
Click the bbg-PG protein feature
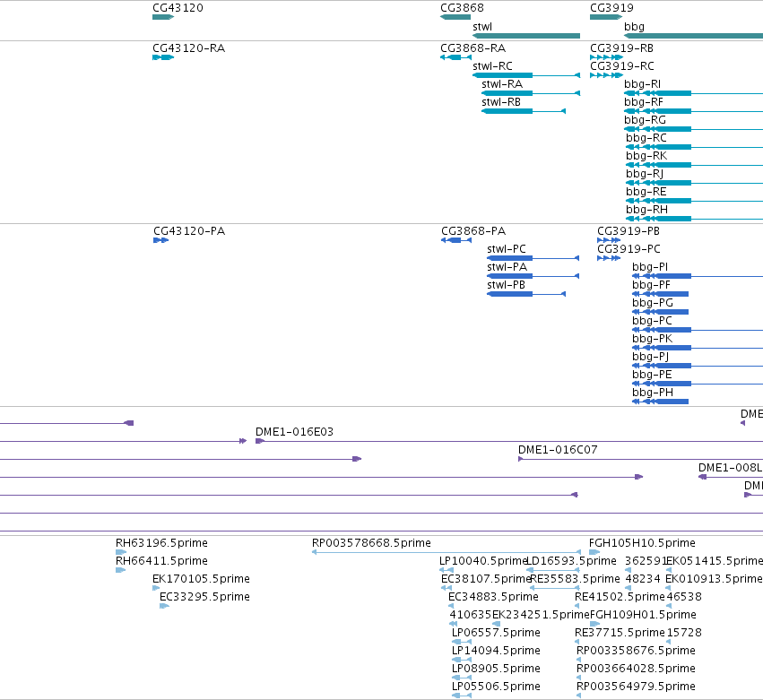click(x=660, y=312)
